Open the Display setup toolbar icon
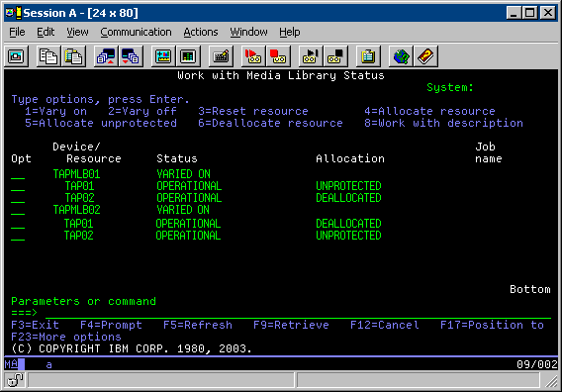The width and height of the screenshot is (562, 392). tap(163, 56)
